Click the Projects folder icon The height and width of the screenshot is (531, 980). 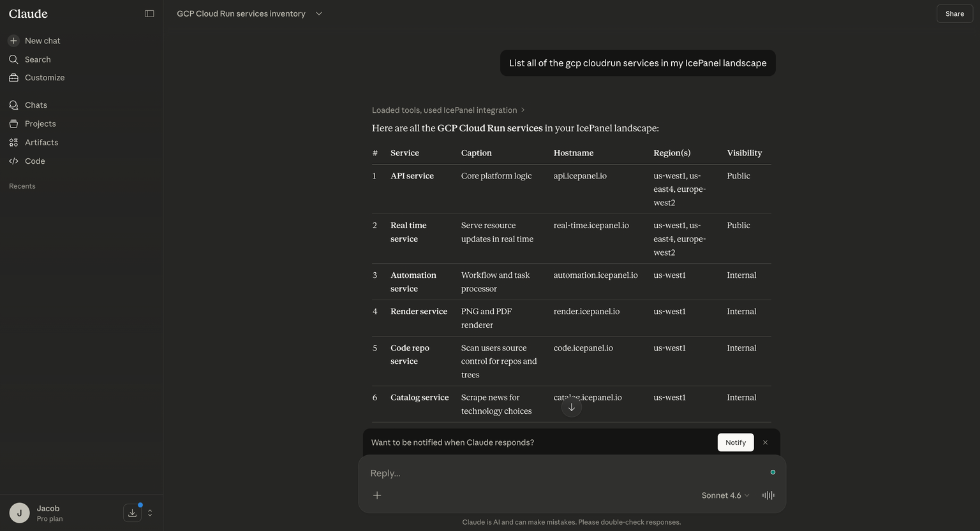tap(13, 124)
